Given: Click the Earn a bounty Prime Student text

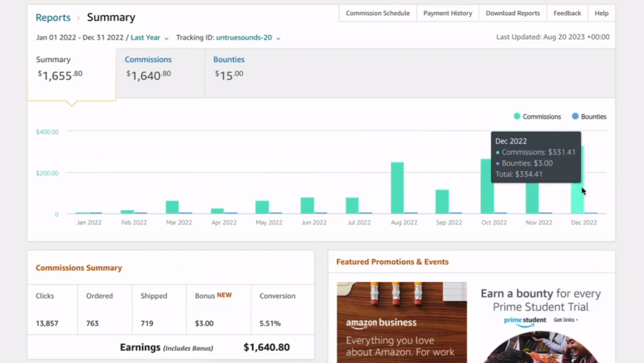Looking at the screenshot, I should [541, 300].
